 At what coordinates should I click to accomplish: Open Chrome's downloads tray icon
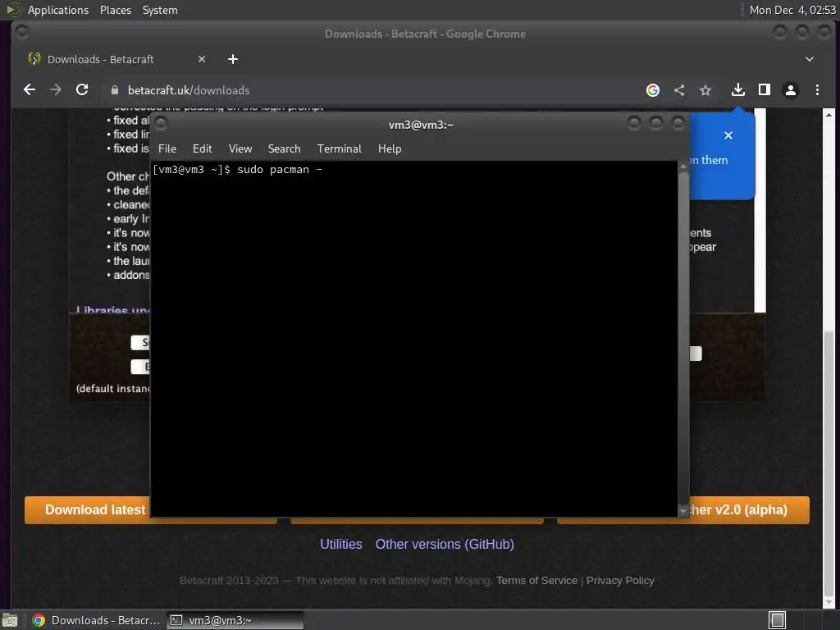point(738,90)
